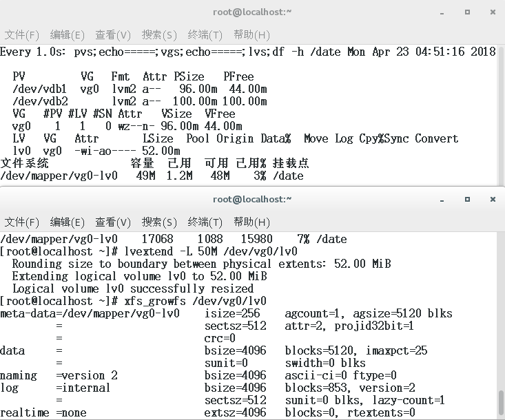Screen dimensions: 505x420
Task: Minimize the top terminal window
Action: coord(442,13)
